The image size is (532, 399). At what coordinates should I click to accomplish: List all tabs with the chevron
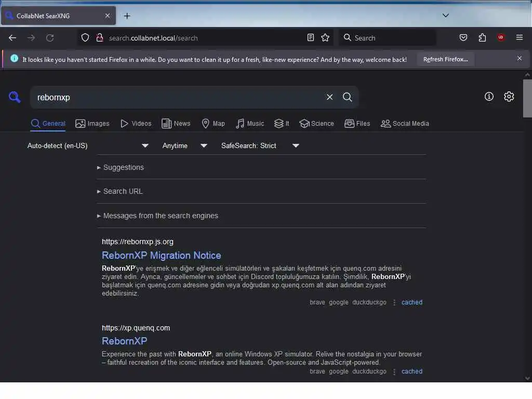445,16
